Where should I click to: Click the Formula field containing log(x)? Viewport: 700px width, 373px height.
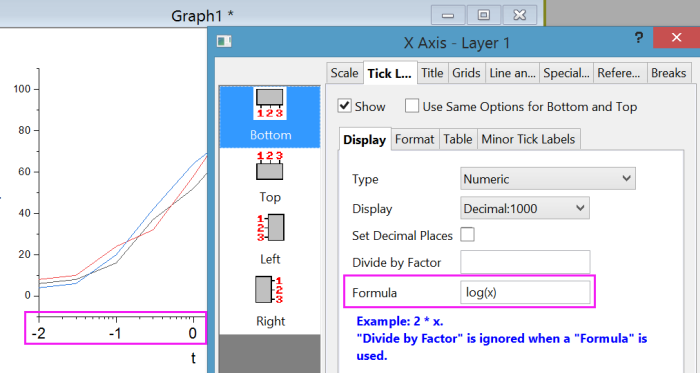click(525, 292)
